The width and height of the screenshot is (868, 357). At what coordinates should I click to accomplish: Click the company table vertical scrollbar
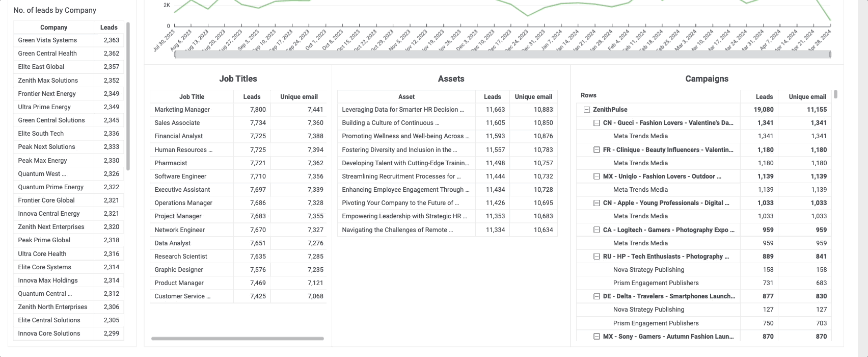pos(128,96)
